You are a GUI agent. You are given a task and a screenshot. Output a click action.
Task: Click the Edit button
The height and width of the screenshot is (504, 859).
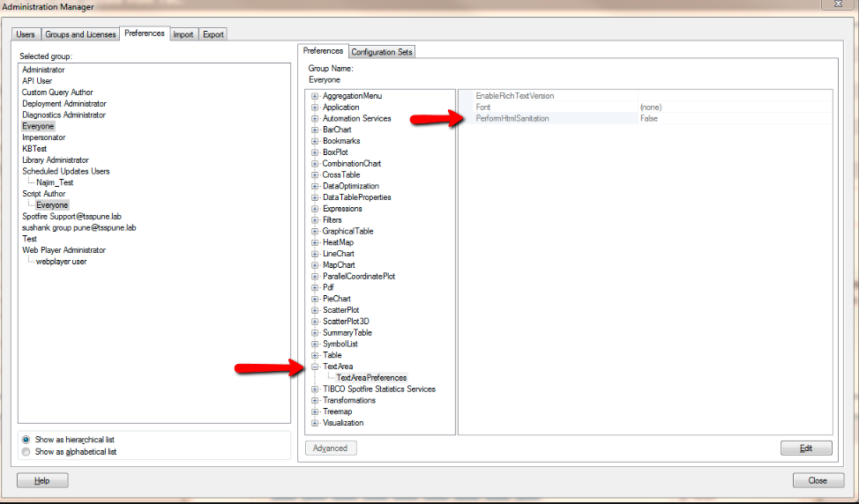806,448
